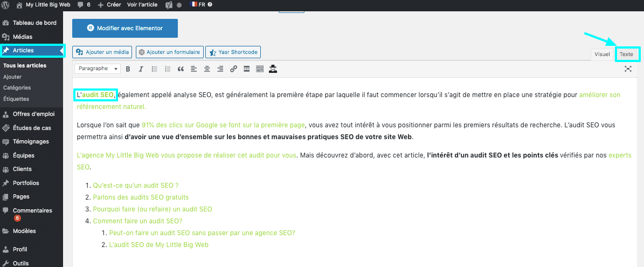Open Catégories under Articles

[17, 87]
